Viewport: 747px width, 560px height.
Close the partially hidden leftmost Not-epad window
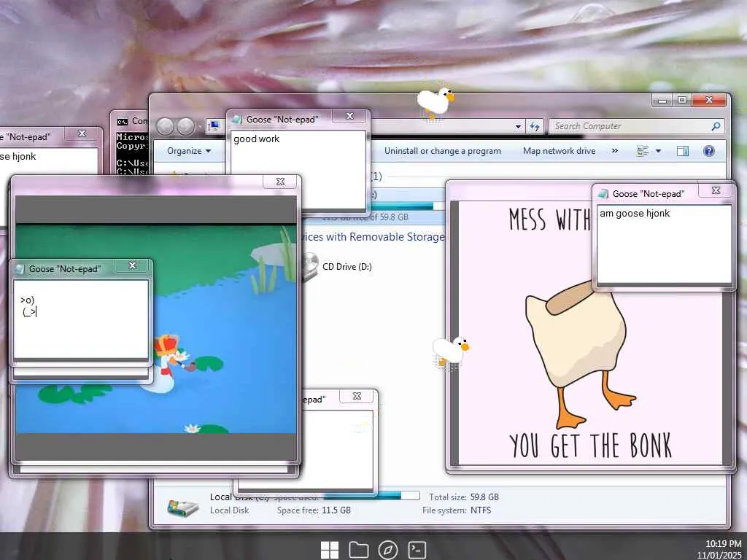(82, 133)
